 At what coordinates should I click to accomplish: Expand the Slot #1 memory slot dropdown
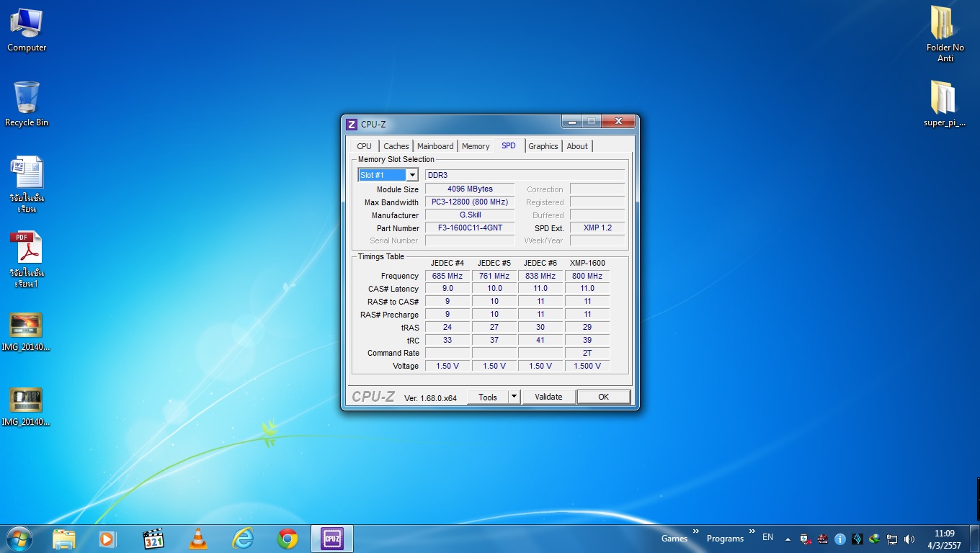[412, 175]
